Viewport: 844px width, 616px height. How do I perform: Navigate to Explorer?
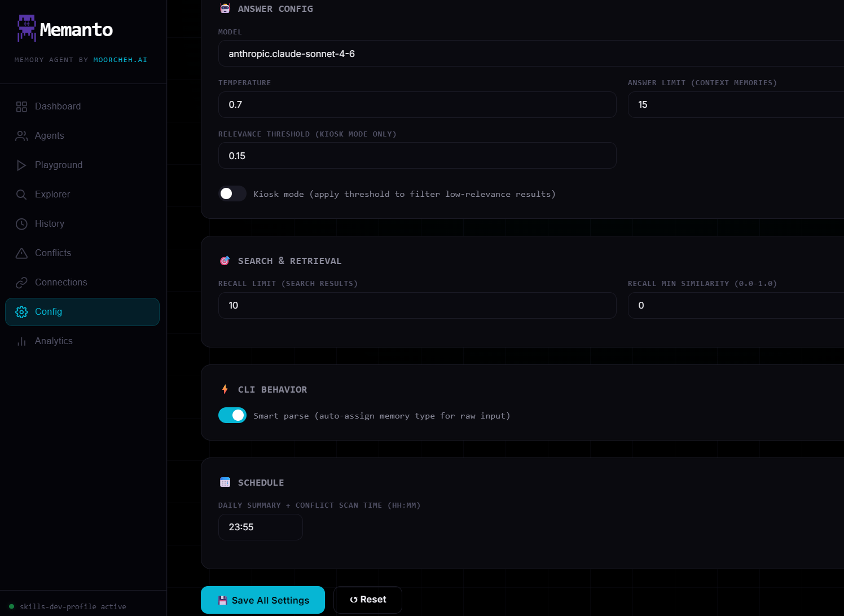(82, 195)
